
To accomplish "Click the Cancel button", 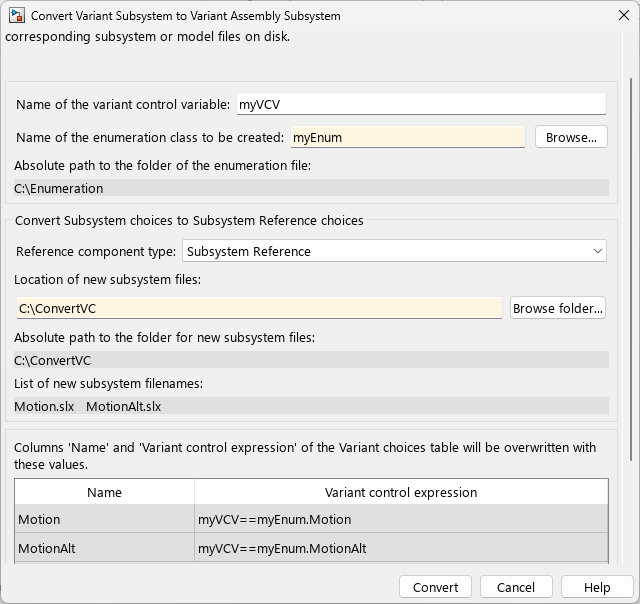I will point(516,587).
